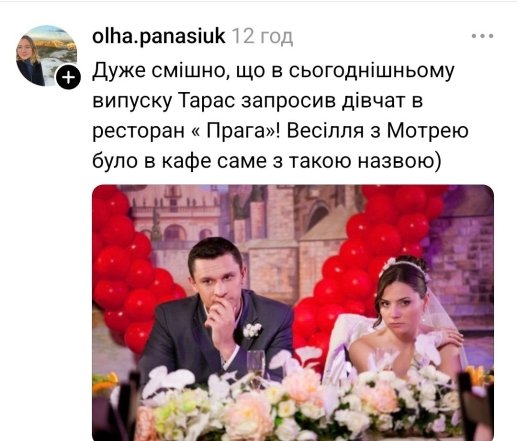Viewport: 517px width, 441px height.
Task: Click the last line ending with "назвою)"
Action: [267, 161]
